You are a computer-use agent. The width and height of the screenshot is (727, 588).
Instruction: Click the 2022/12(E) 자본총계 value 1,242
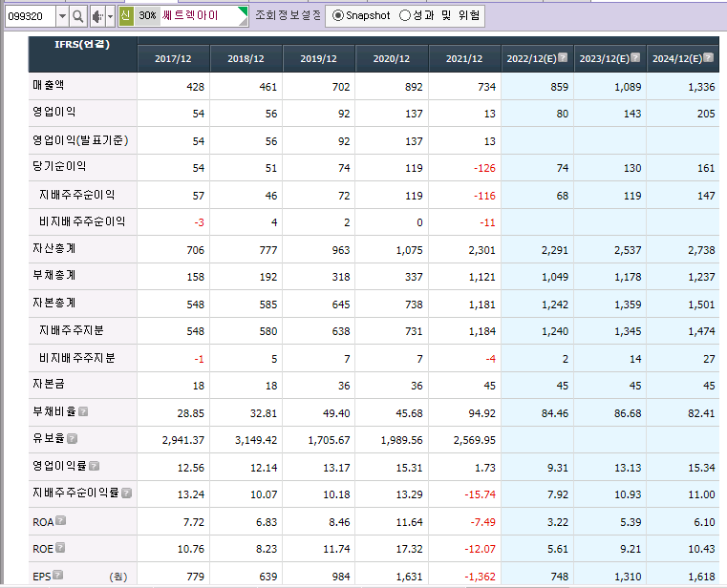coord(554,304)
